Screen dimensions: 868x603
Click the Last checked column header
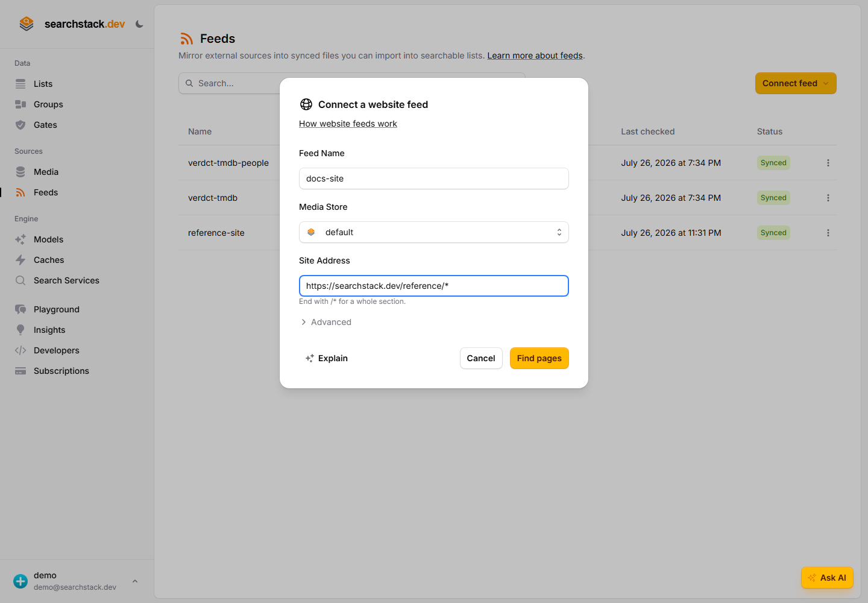pos(648,131)
